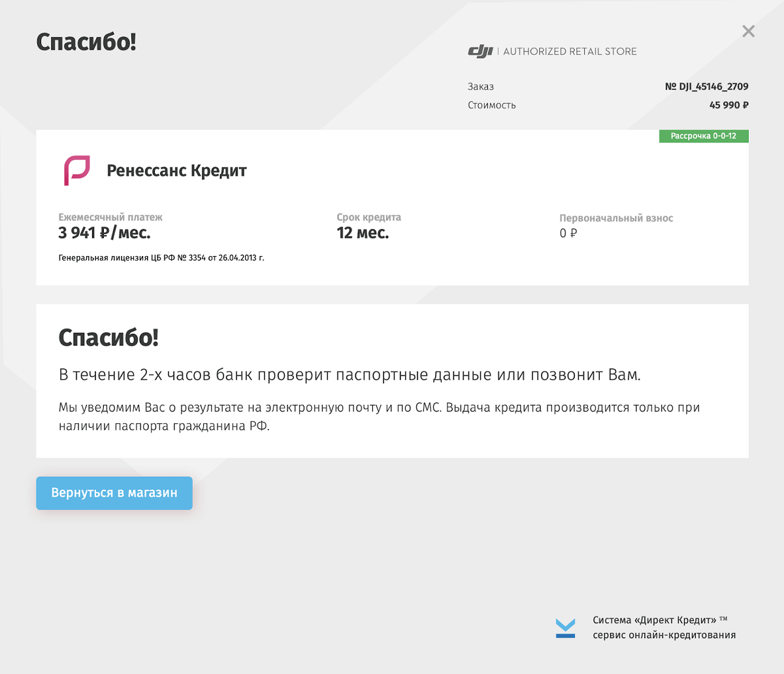Screen dimensions: 784x674
Task: Click the Система «Директ Кредит» text
Action: (660, 620)
